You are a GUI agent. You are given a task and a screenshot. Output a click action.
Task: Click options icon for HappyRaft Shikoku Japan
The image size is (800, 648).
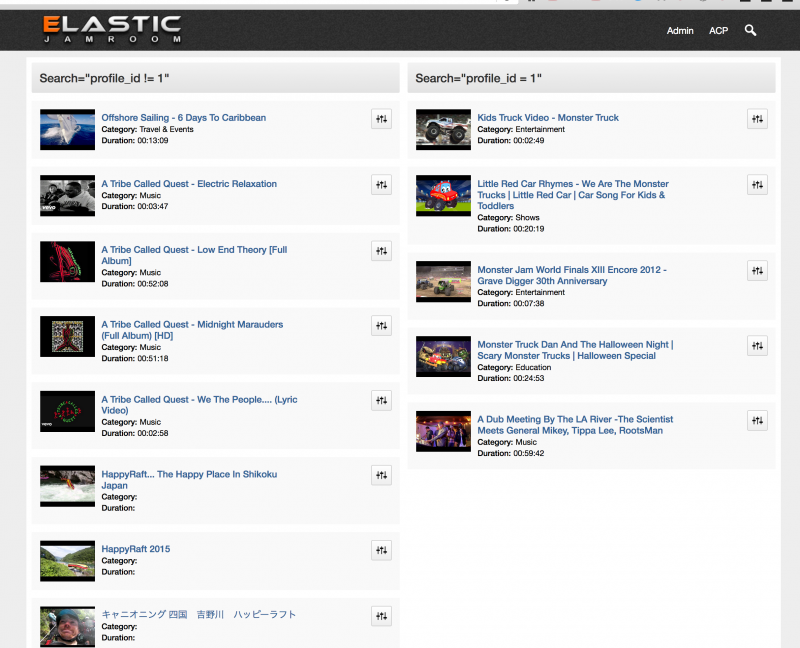[x=381, y=476]
